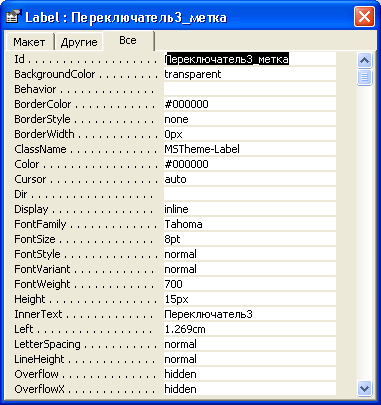Click the Id value field
Image resolution: width=381 pixels, height=405 pixels.
[x=250, y=59]
